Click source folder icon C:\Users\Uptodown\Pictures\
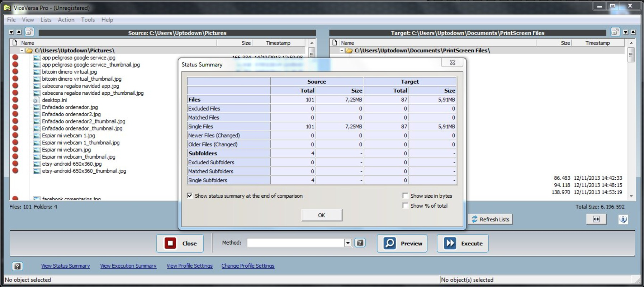Screen dimensions: 644x287 (29, 51)
